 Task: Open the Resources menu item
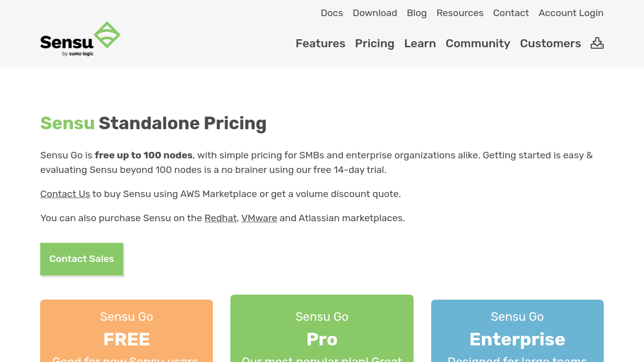(460, 13)
